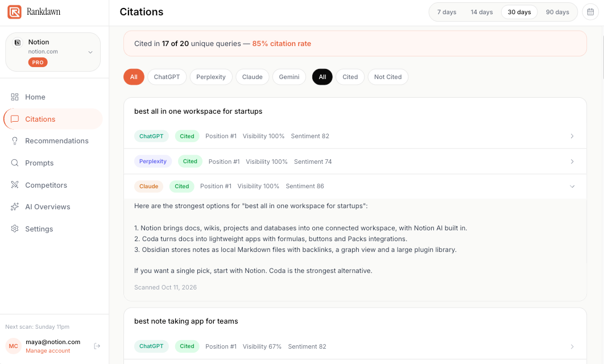This screenshot has width=604, height=364.
Task: Open Prompts sidebar item
Action: click(53, 163)
